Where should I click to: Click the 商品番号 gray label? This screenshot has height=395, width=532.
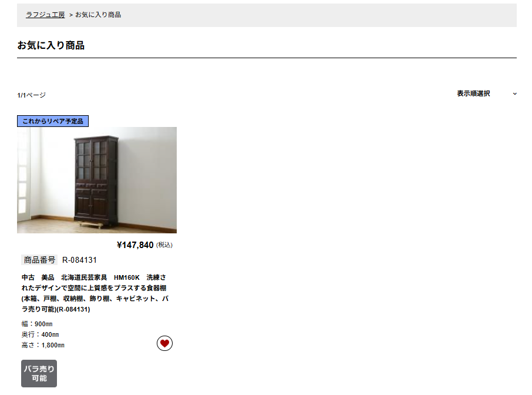[x=39, y=260]
